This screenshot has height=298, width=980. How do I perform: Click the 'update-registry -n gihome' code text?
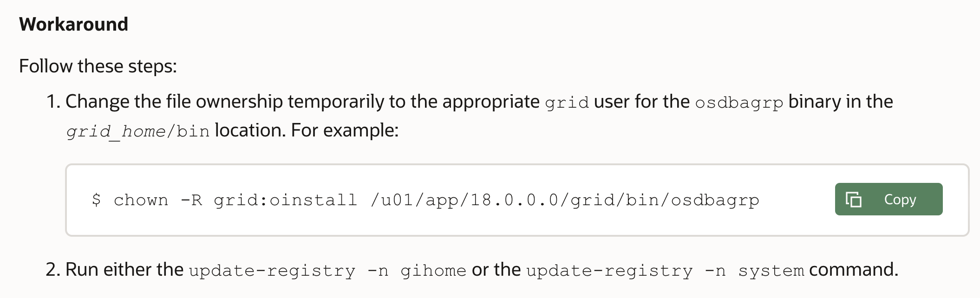pyautogui.click(x=327, y=271)
